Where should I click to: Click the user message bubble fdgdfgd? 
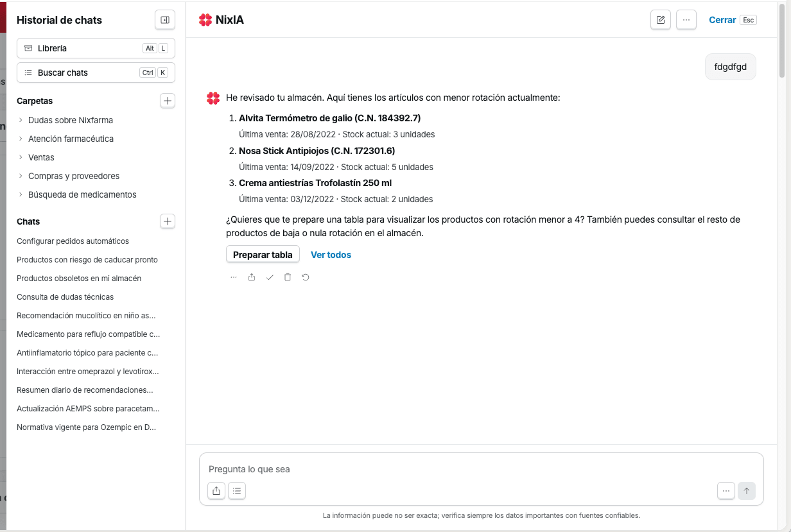pos(731,67)
